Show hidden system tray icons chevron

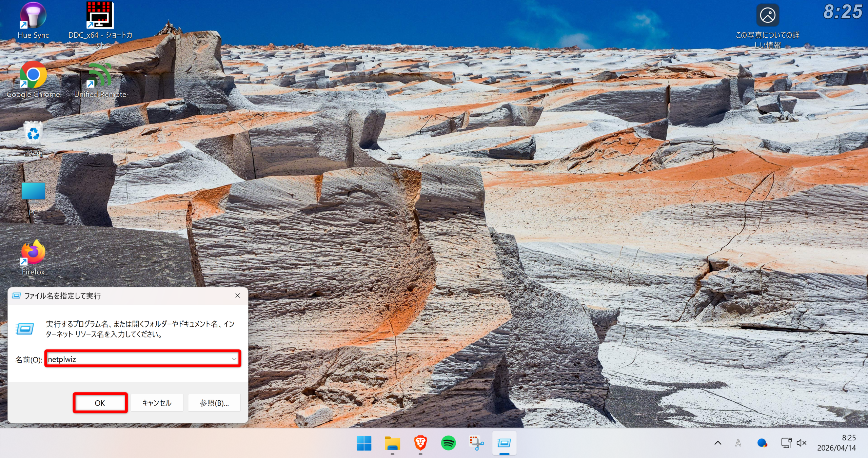[x=718, y=443]
